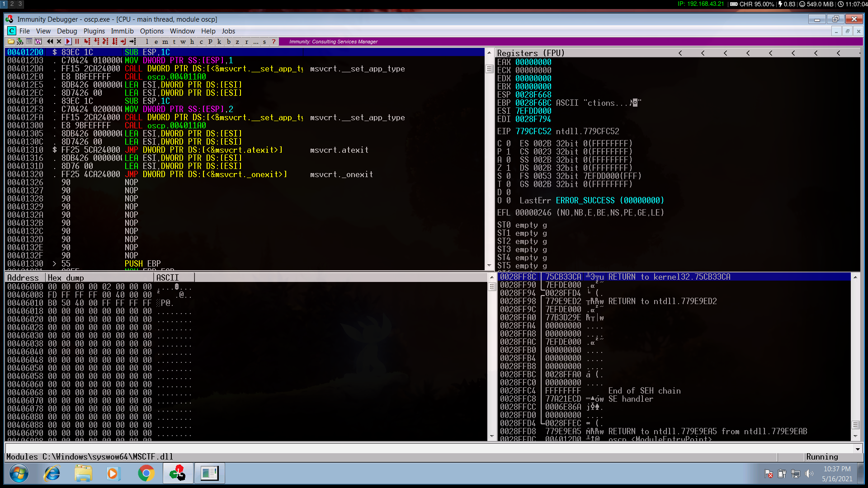
Task: Click the Hex dump column header
Action: coord(99,277)
